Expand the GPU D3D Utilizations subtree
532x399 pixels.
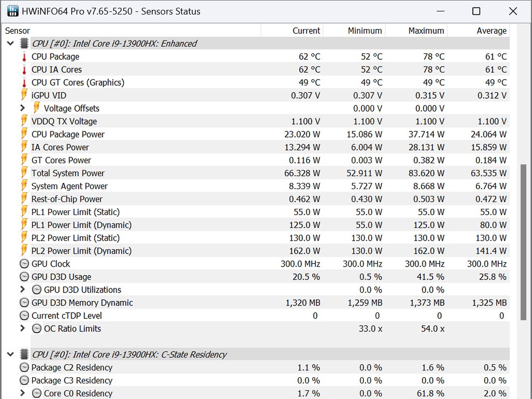pyautogui.click(x=22, y=289)
